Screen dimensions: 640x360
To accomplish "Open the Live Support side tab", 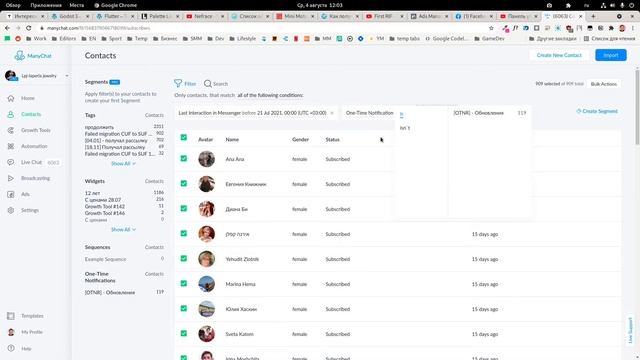I will pyautogui.click(x=630, y=330).
